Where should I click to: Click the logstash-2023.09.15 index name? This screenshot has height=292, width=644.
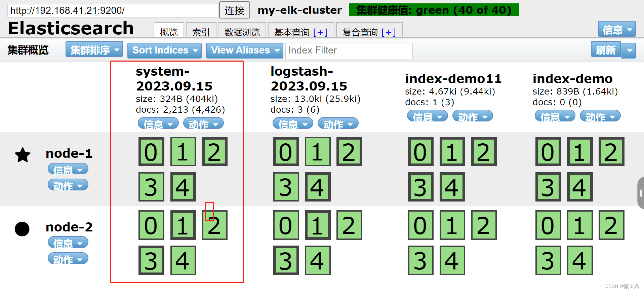pos(309,79)
